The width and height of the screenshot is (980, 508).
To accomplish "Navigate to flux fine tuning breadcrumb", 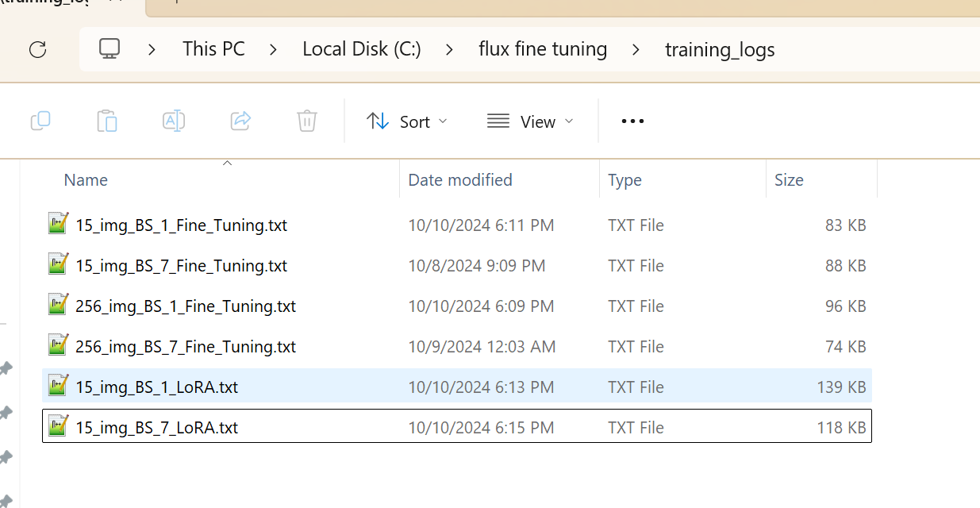I will (x=543, y=49).
